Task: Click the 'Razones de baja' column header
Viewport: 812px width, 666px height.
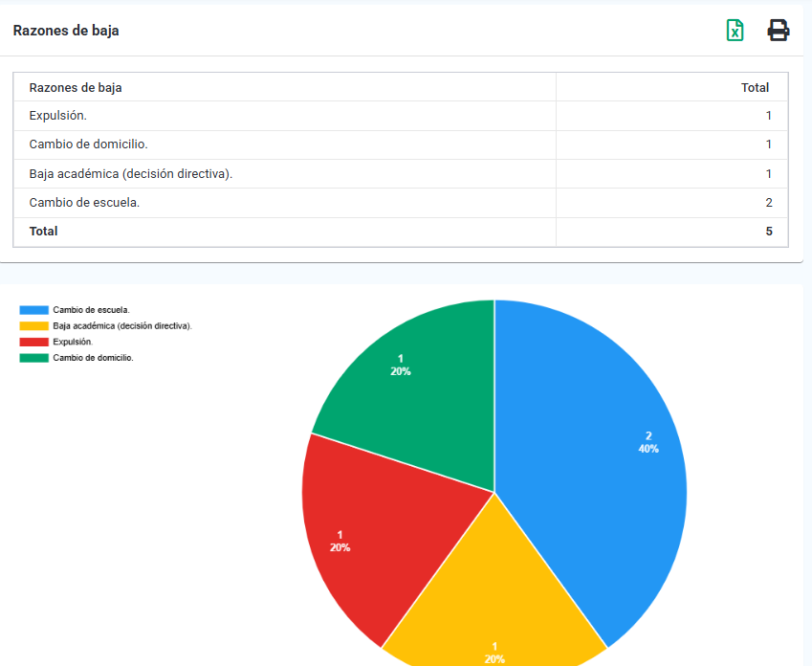Action: [76, 88]
